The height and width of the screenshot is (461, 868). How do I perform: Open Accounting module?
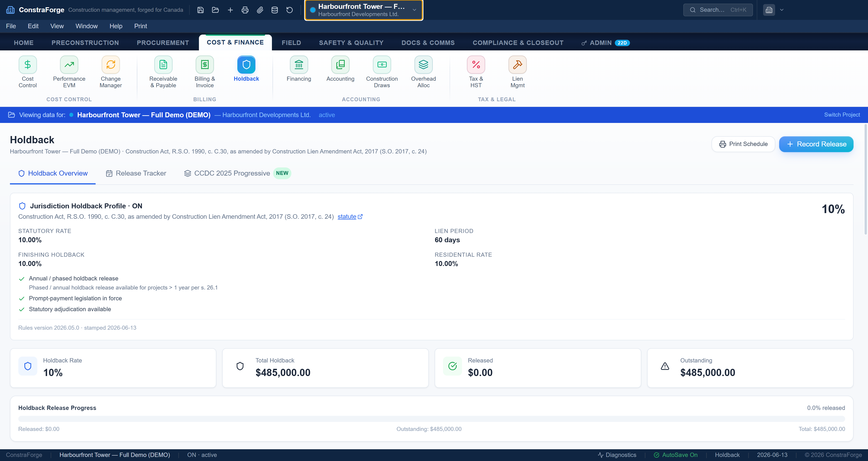click(340, 69)
